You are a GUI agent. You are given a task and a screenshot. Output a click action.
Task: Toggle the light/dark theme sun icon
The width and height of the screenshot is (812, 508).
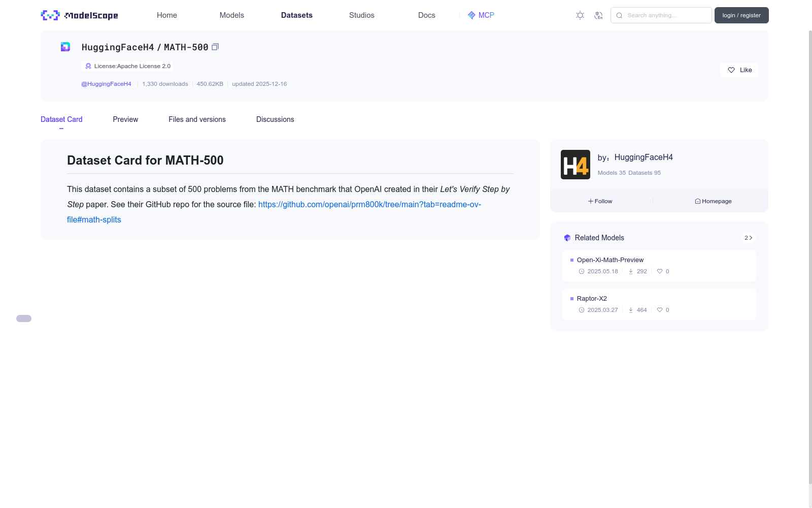click(x=580, y=15)
